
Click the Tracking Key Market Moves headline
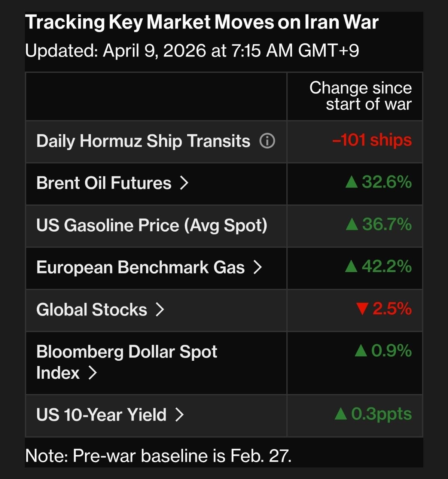pos(202,22)
